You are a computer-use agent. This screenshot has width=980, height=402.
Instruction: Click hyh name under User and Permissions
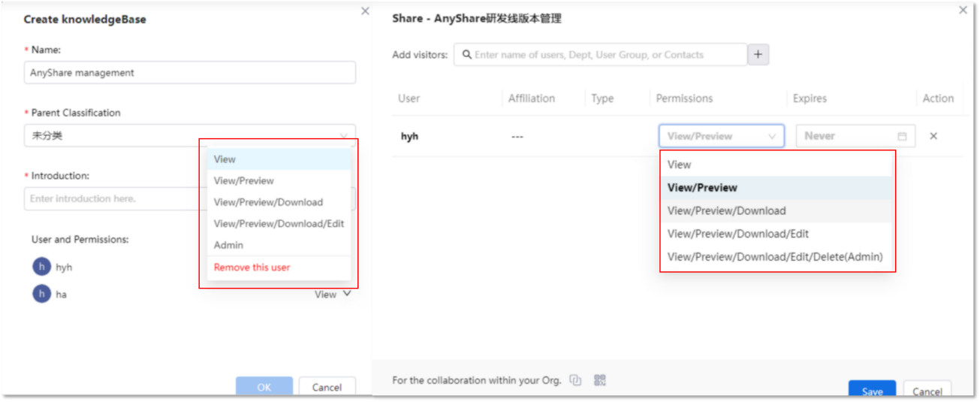click(64, 267)
